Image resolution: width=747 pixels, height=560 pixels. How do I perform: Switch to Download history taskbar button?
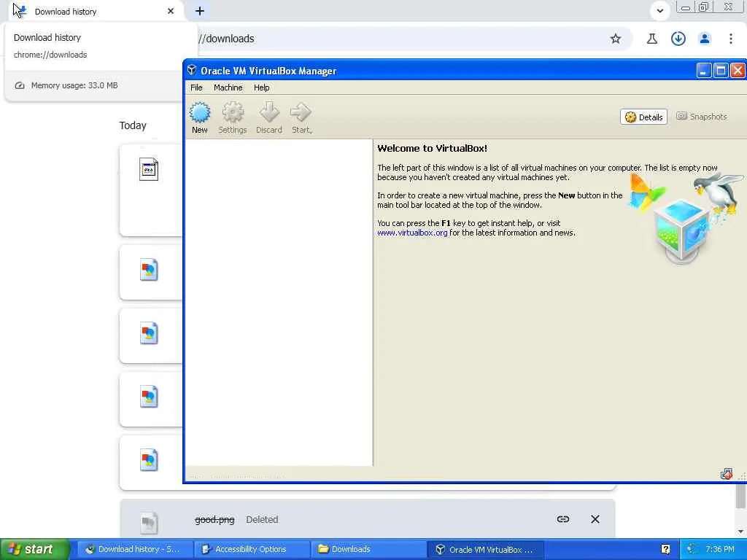(x=135, y=549)
